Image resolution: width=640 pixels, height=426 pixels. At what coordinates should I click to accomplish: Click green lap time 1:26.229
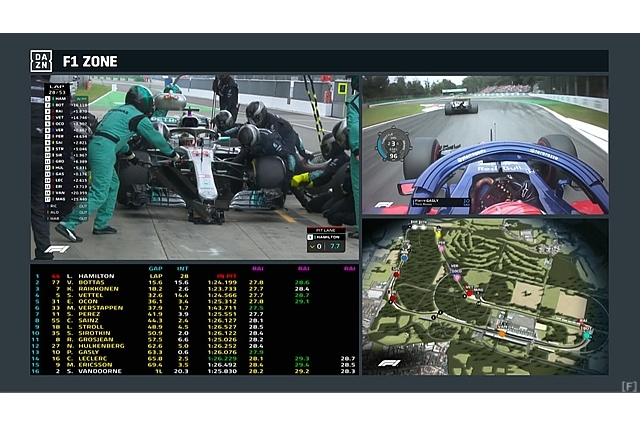tap(222, 359)
